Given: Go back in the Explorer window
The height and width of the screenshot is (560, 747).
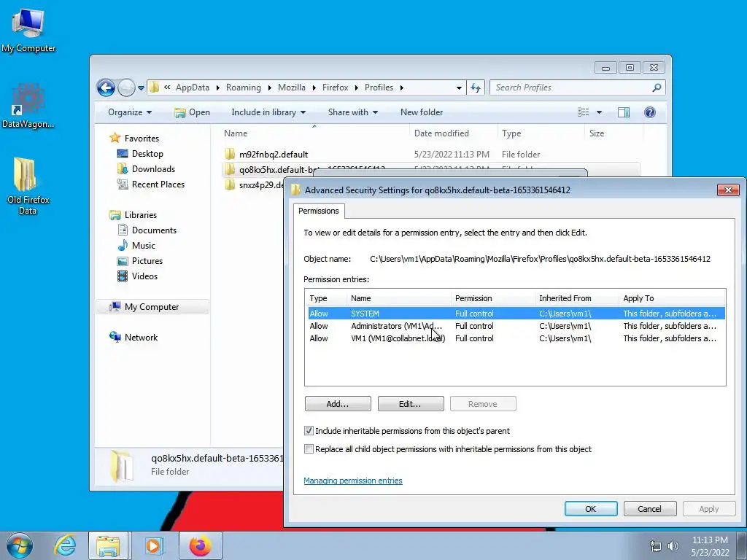Looking at the screenshot, I should click(106, 87).
